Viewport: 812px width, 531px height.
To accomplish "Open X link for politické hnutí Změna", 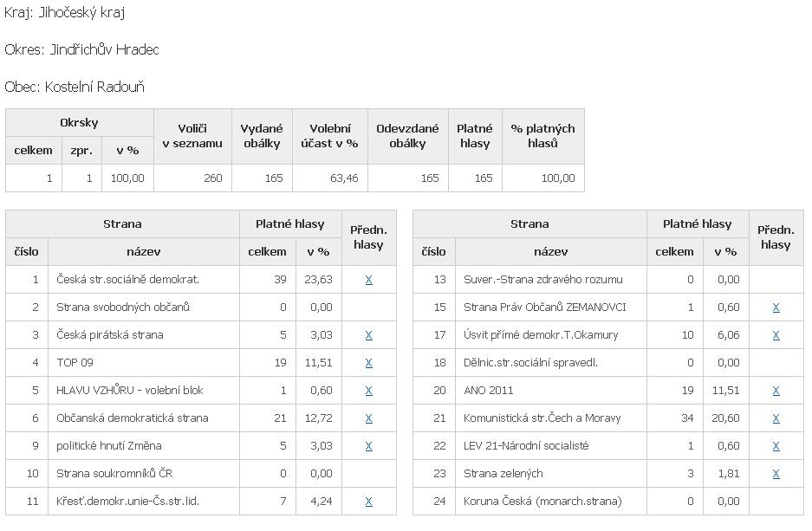I will tap(368, 446).
